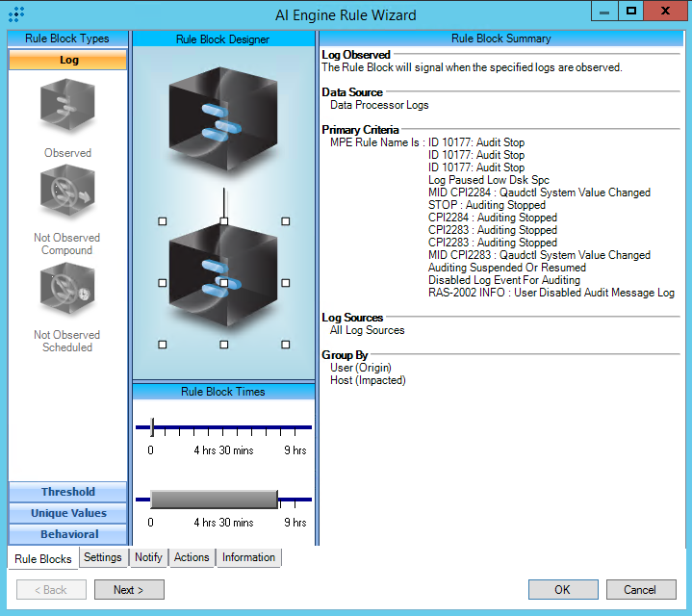Click the lower gray time range bar
The height and width of the screenshot is (616, 692).
coord(214,499)
